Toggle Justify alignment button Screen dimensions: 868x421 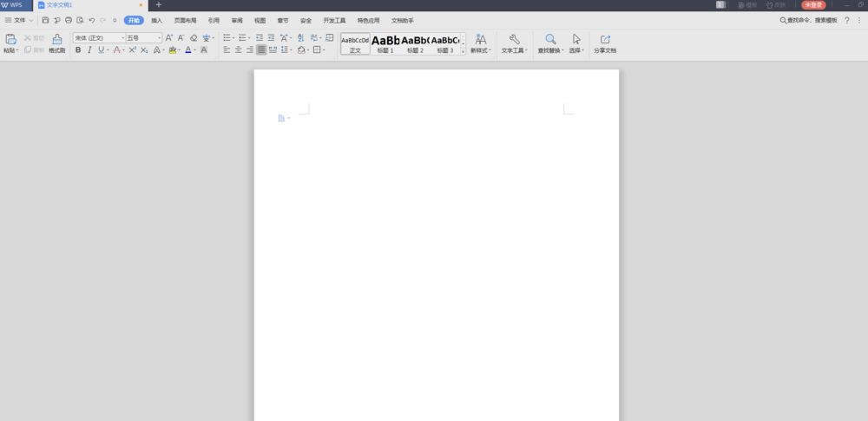(x=261, y=49)
